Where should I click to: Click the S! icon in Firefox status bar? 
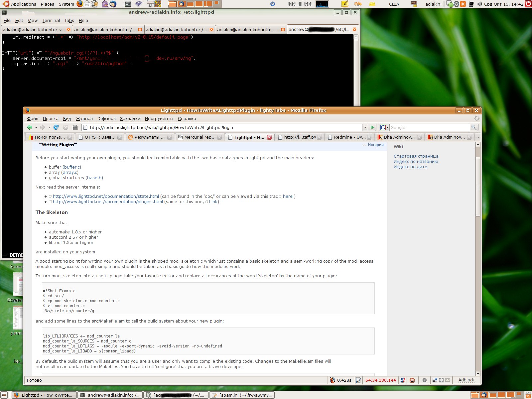[403, 380]
